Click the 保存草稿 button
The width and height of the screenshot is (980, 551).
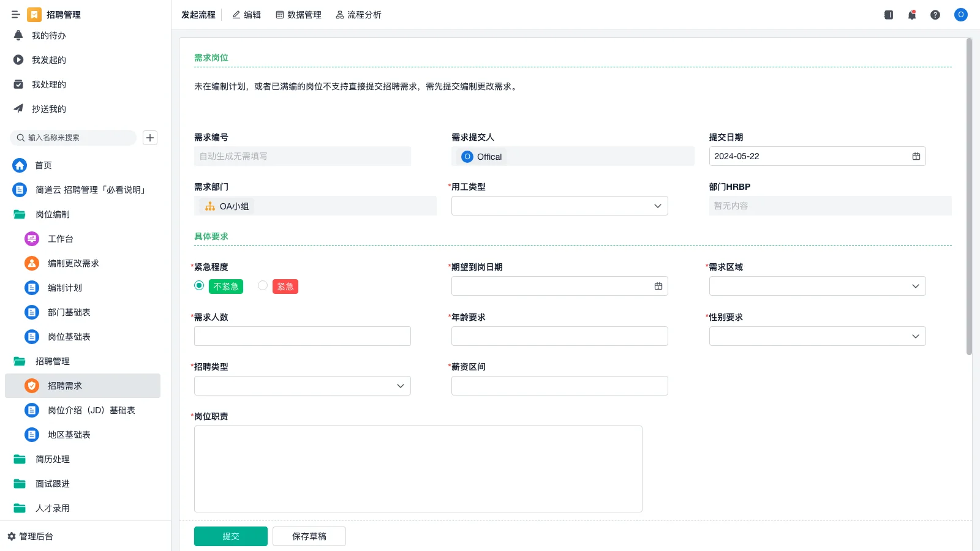click(309, 536)
